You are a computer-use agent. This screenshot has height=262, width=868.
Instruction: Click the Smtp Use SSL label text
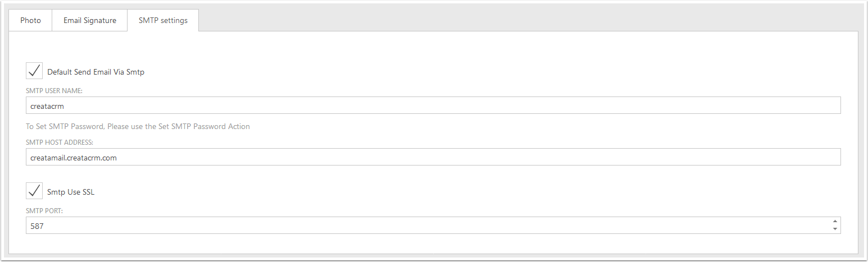click(71, 192)
